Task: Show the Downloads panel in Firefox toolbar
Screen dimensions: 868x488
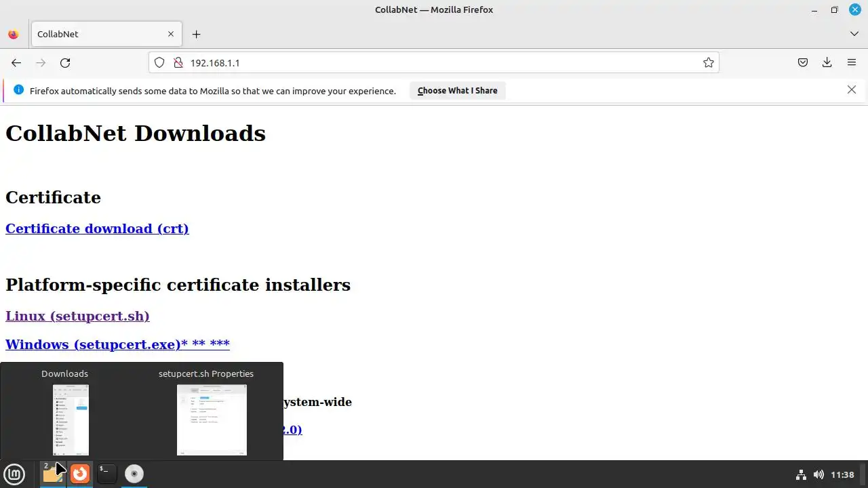Action: 827,62
